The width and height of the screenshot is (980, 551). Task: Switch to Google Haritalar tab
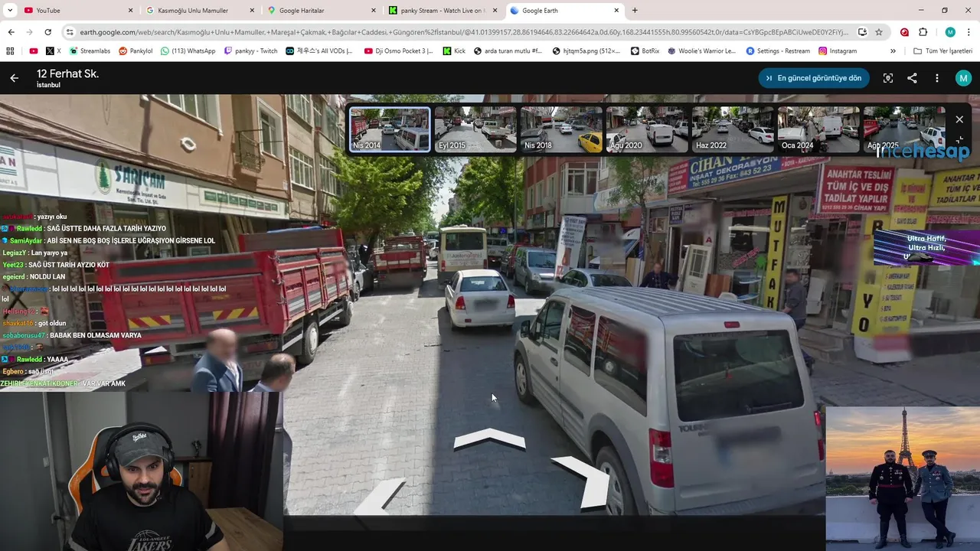(322, 10)
